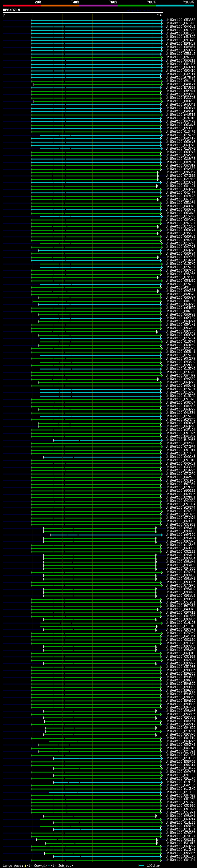This screenshot has height=868, width=197.
Task: Select label UniRef100_P23706
Action: (180, 98)
